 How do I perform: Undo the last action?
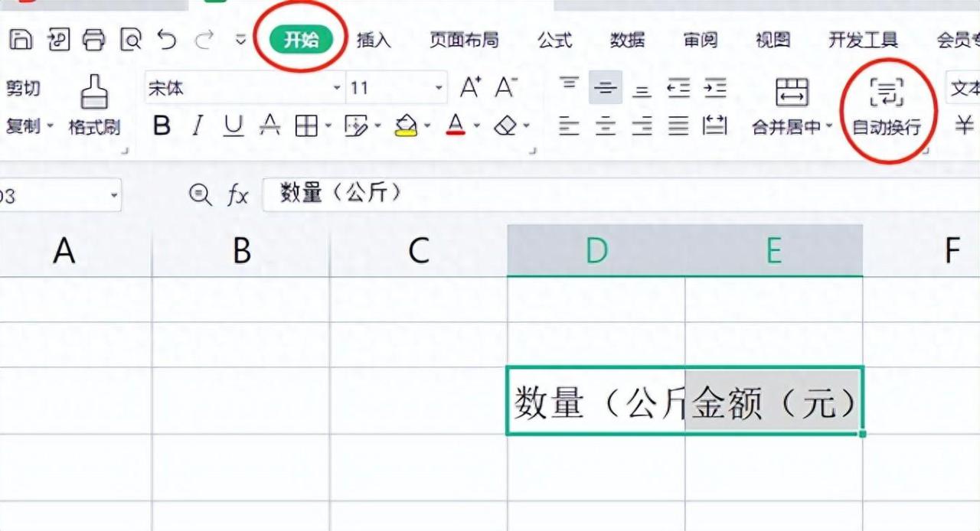pos(166,39)
